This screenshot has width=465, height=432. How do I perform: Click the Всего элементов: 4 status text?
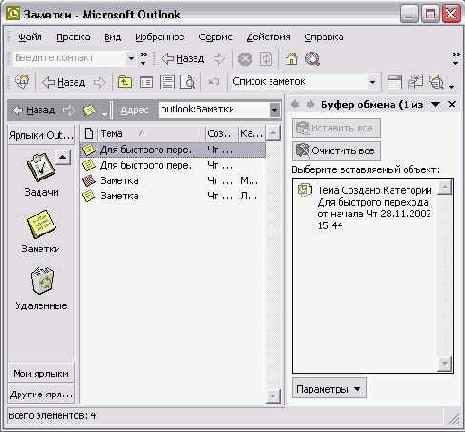(52, 416)
